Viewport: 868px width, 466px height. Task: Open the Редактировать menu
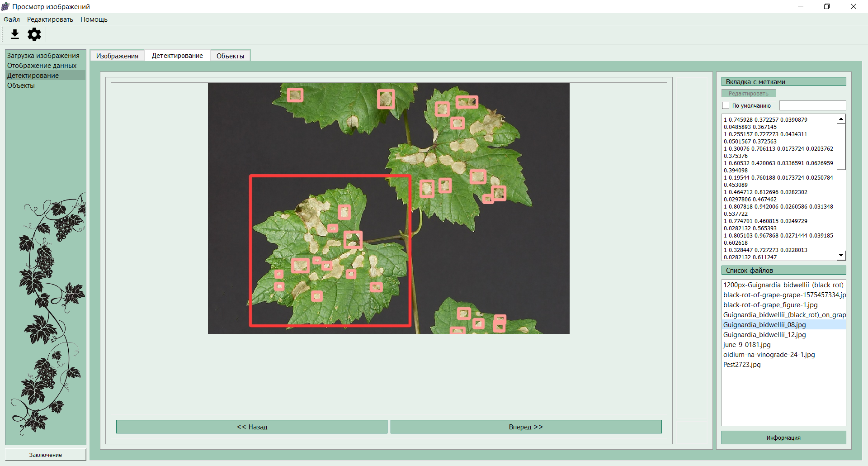(x=50, y=19)
